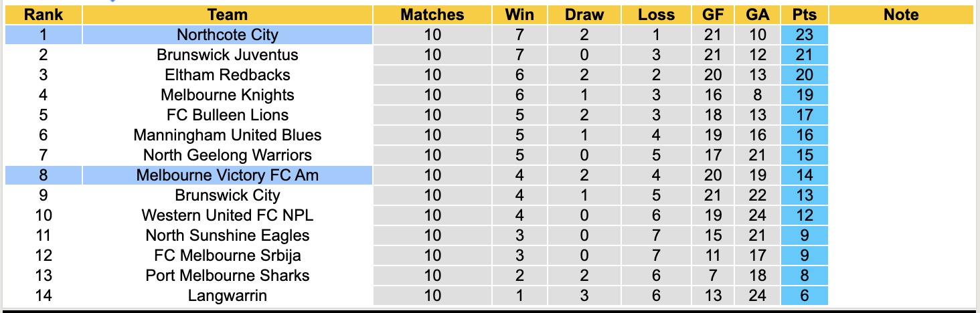Screen dimensions: 980x313
Task: Click the Rank column header
Action: [44, 15]
